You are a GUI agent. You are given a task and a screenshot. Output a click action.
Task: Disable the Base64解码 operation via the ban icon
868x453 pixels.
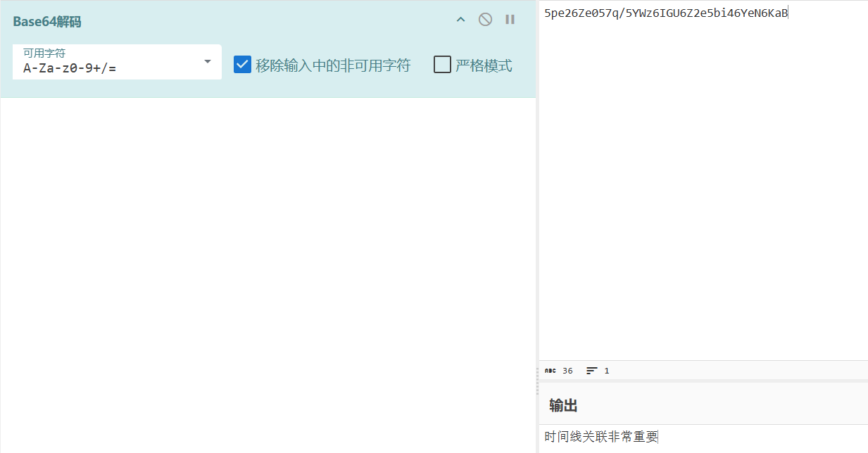pos(485,20)
